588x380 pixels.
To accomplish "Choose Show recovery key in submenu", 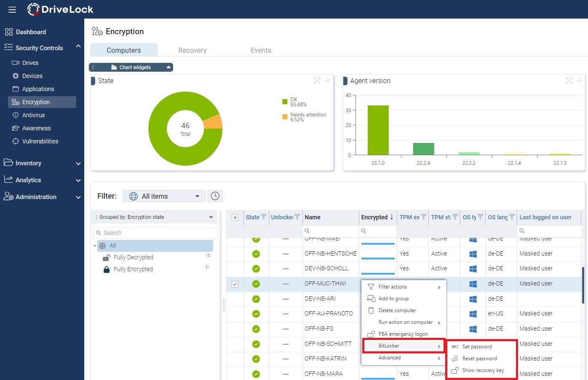I will tap(481, 370).
